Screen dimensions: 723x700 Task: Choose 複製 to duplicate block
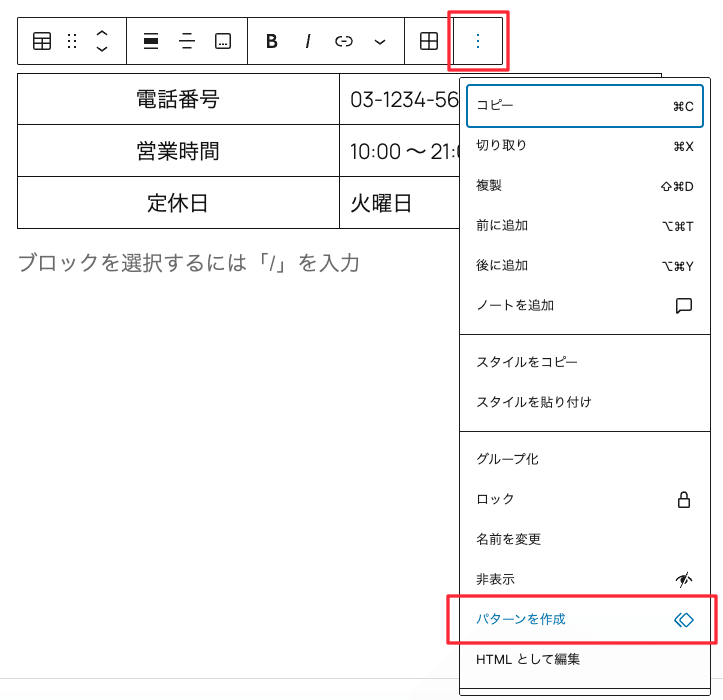pos(585,186)
